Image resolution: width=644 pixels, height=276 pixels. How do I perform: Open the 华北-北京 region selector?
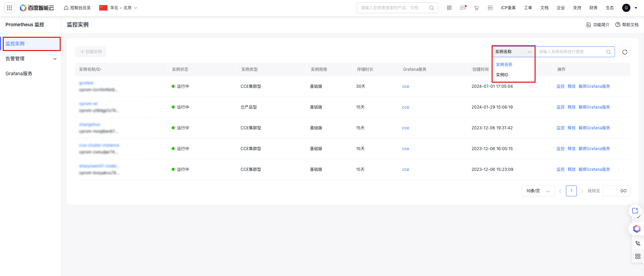[118, 8]
